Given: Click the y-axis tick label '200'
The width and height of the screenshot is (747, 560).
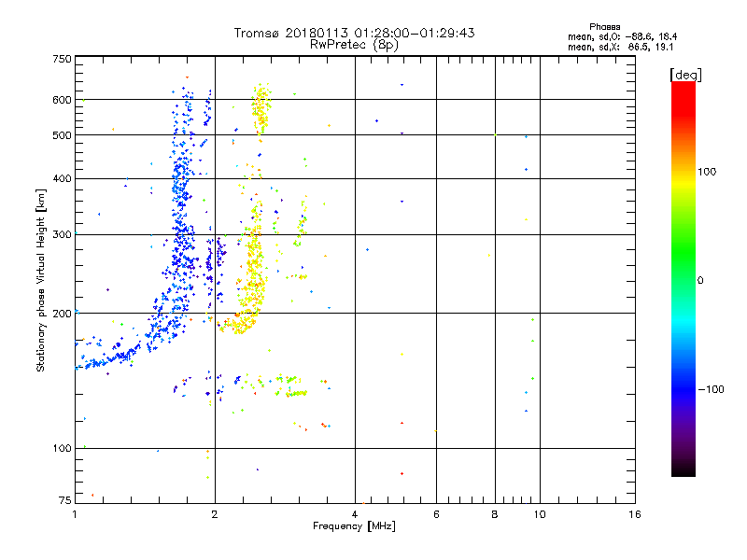Looking at the screenshot, I should (62, 314).
